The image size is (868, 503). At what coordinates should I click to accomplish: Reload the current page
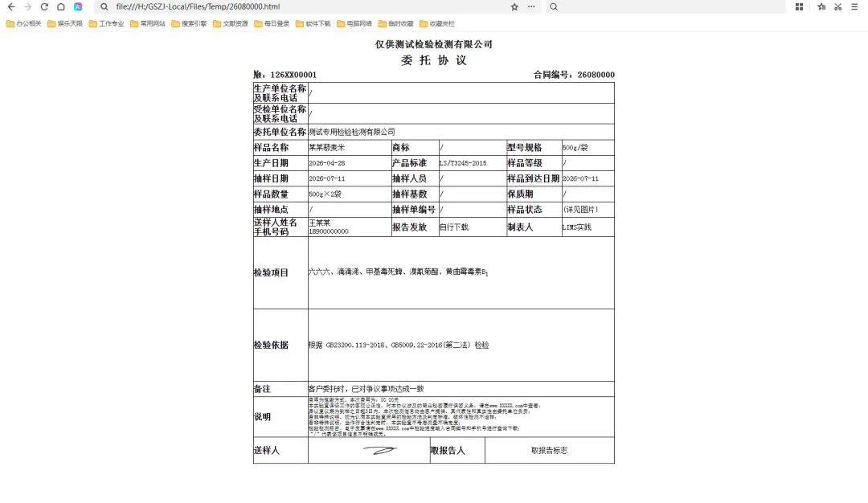coord(44,6)
